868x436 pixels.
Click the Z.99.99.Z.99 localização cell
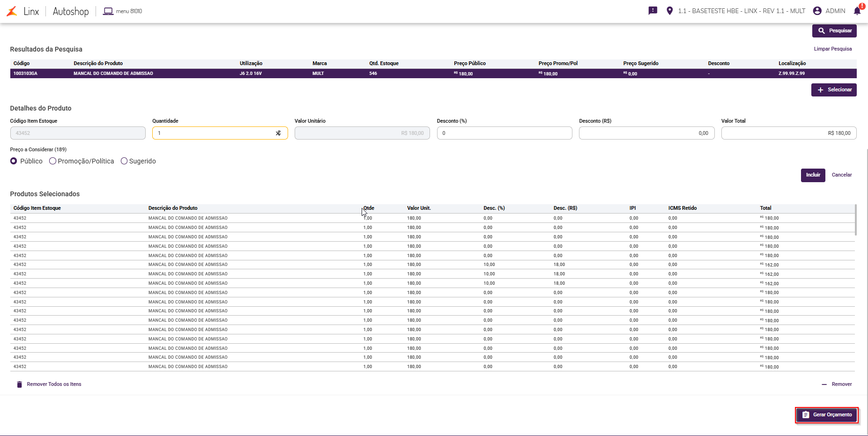point(792,74)
